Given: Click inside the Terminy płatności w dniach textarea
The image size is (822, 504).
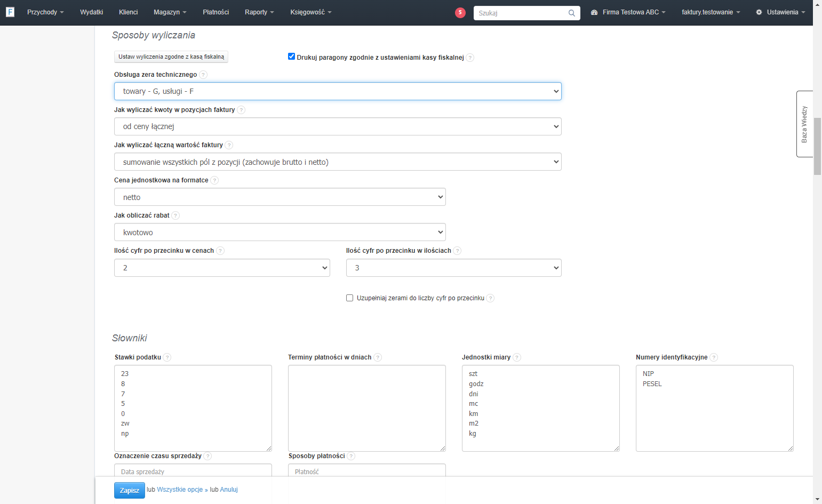Looking at the screenshot, I should click(x=367, y=408).
